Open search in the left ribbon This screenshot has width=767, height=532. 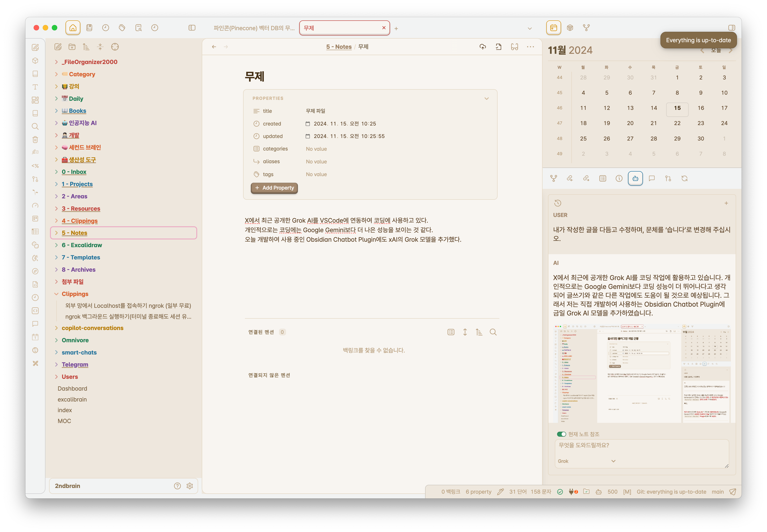pyautogui.click(x=35, y=126)
